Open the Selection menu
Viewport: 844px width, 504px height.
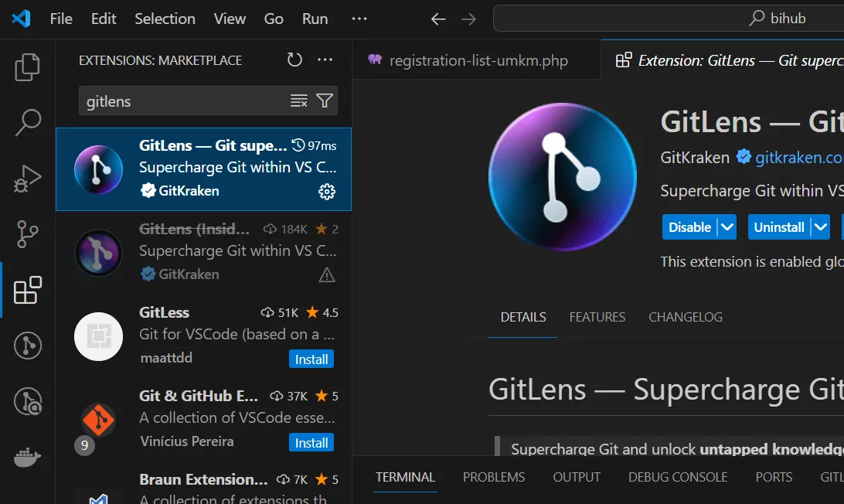tap(165, 19)
